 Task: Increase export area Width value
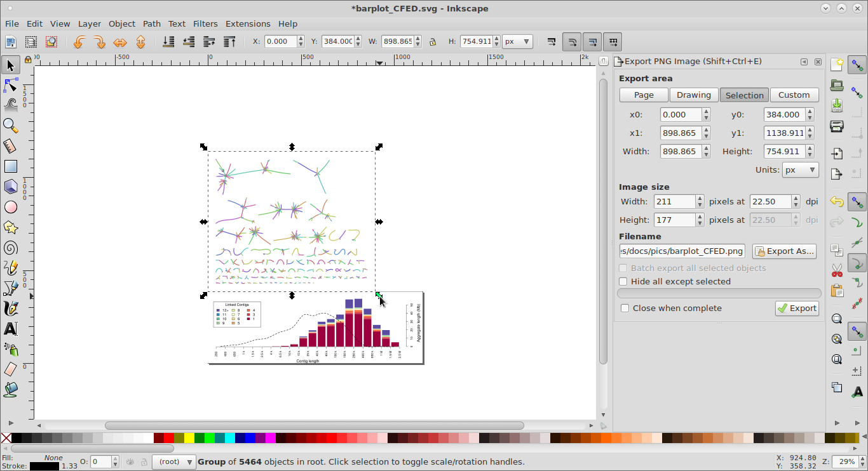pyautogui.click(x=706, y=149)
